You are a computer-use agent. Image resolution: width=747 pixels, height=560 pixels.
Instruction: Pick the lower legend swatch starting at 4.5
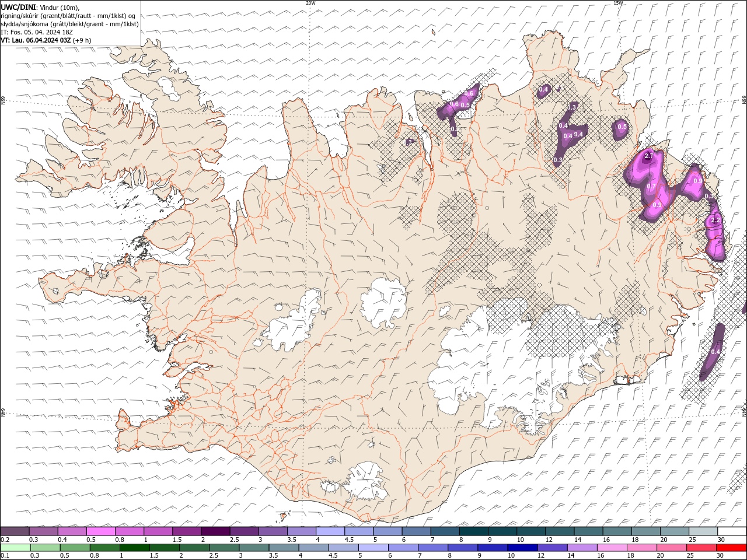[x=343, y=548]
